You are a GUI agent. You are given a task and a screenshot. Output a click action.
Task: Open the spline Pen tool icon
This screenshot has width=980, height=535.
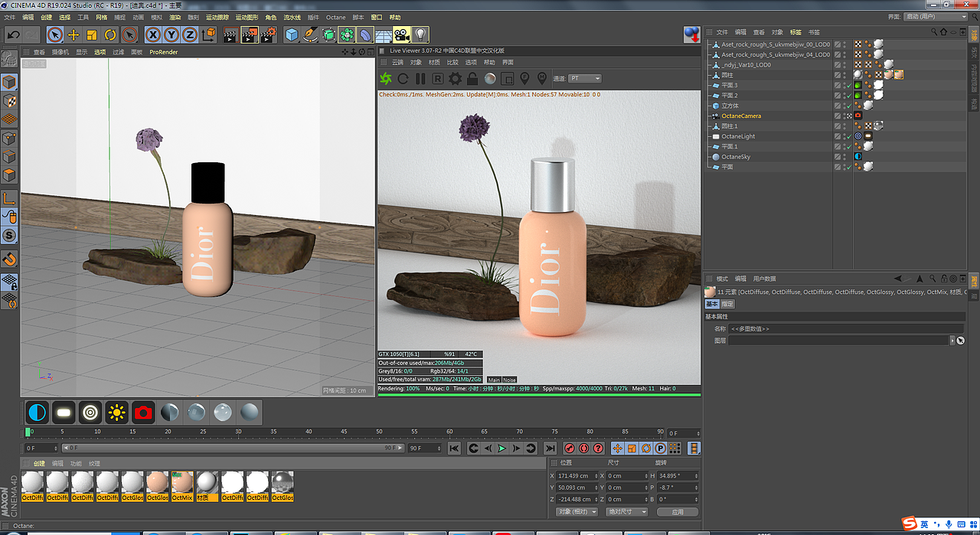(310, 34)
